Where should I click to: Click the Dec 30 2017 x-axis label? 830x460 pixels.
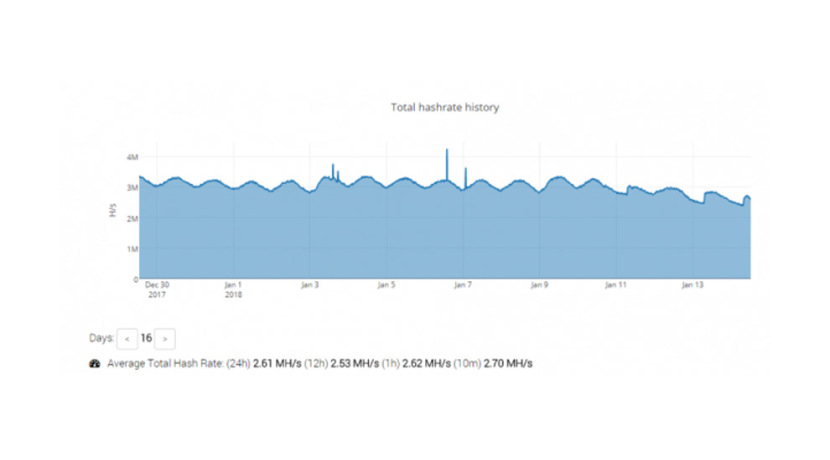(157, 290)
